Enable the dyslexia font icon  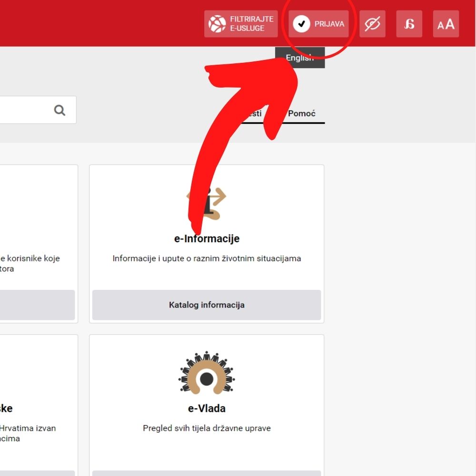[409, 24]
